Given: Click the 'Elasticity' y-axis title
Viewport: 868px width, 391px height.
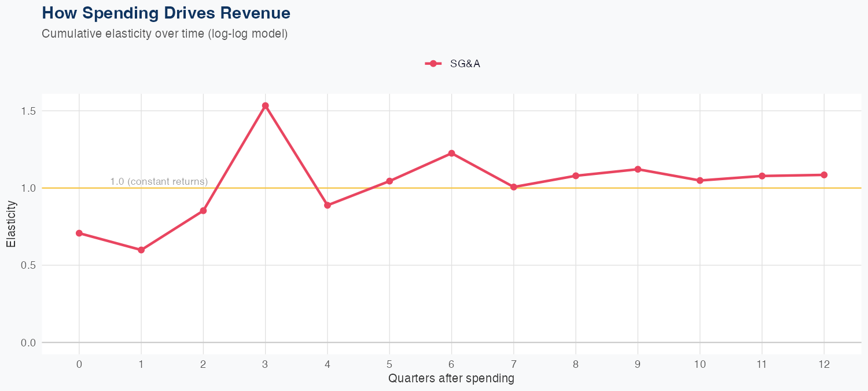Looking at the screenshot, I should click(x=11, y=224).
